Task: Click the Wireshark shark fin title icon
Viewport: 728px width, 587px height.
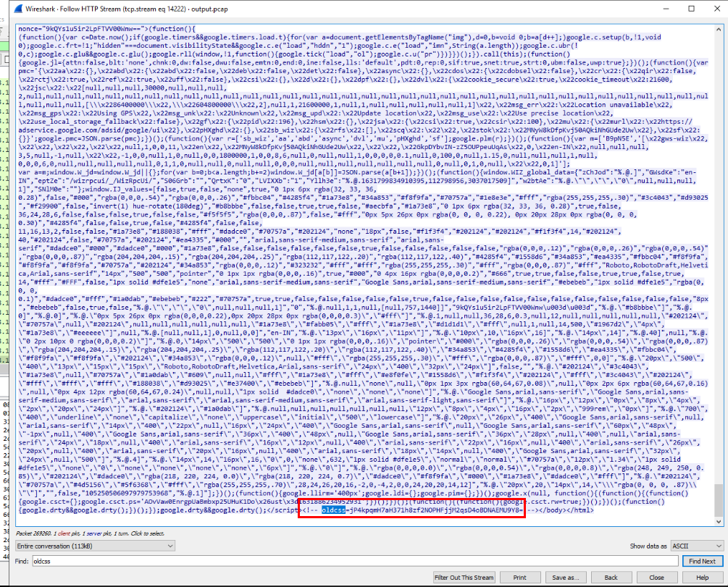Action: [18, 9]
